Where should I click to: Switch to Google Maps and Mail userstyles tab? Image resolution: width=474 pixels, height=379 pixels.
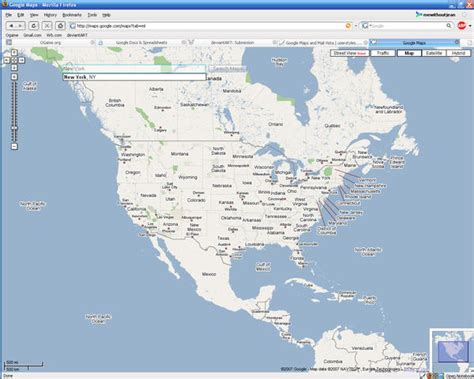tap(323, 43)
